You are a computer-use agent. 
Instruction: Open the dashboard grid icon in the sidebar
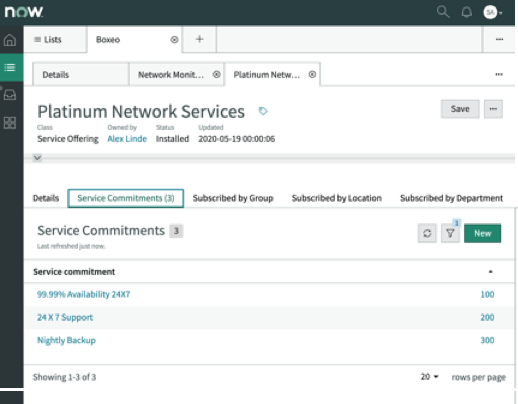10,123
